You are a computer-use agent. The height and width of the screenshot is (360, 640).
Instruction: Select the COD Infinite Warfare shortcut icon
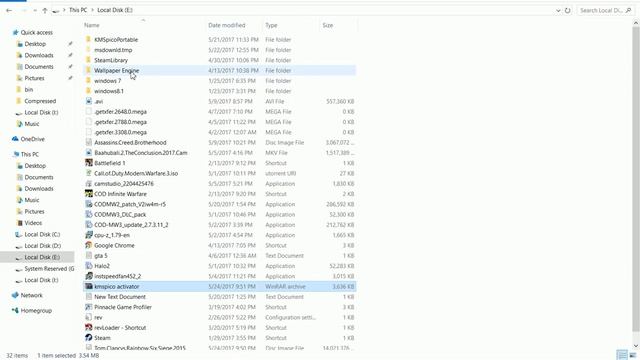pos(89,194)
